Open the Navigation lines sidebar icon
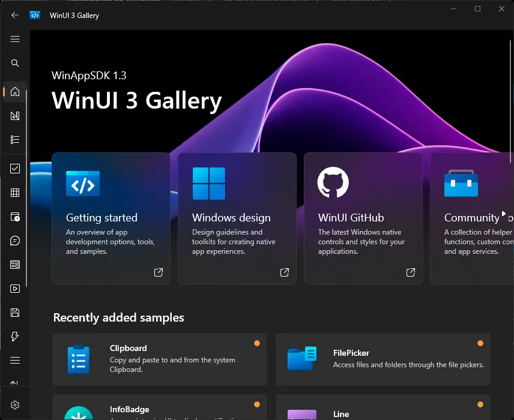 click(15, 361)
